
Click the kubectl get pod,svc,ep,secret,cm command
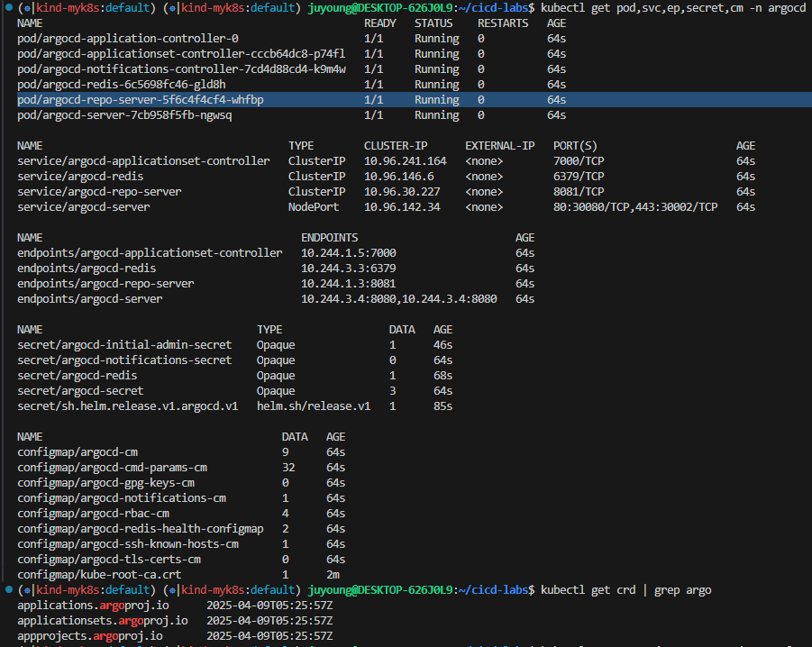(673, 8)
